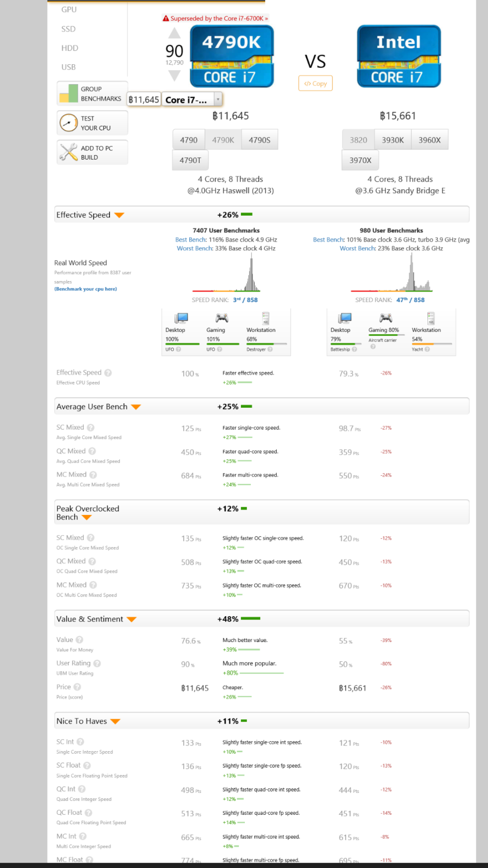
Task: Collapse the Nice To Haves section arrow
Action: (x=115, y=722)
